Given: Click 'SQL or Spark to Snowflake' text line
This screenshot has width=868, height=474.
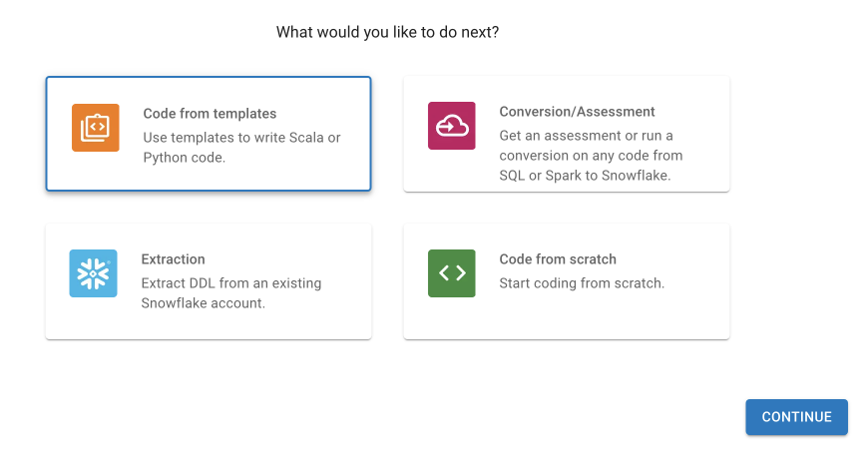Looking at the screenshot, I should [x=585, y=176].
